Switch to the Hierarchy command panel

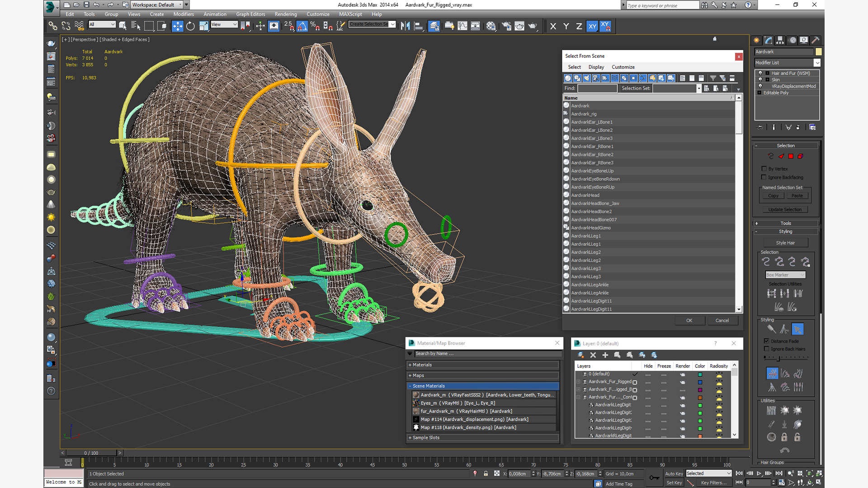tap(780, 40)
